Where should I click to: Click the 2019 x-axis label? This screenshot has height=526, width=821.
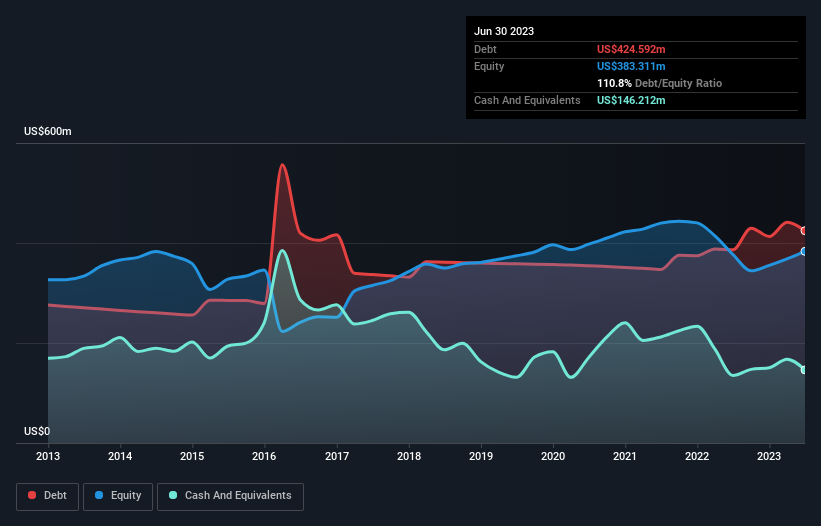(481, 456)
